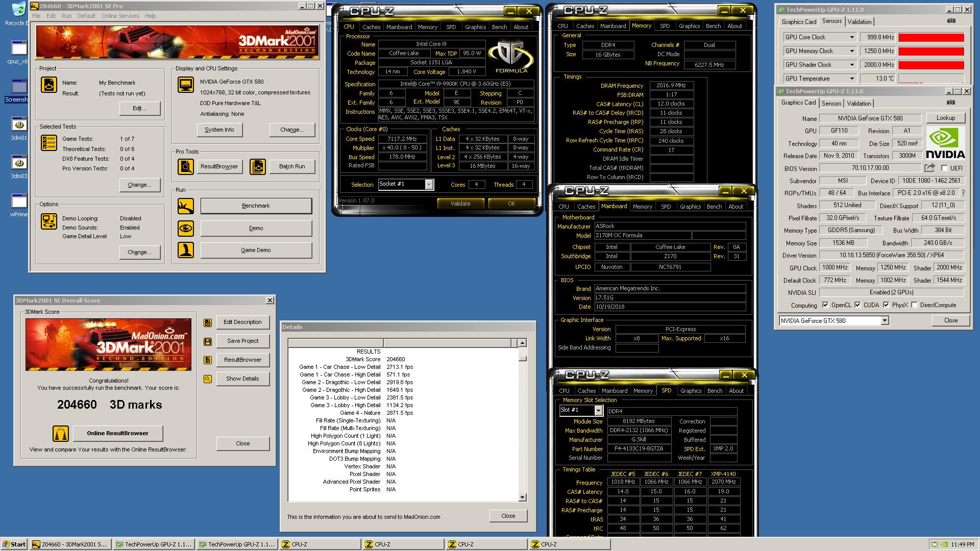Switch to About tab in CPU-Z SPD window
The image size is (980, 551).
point(736,391)
